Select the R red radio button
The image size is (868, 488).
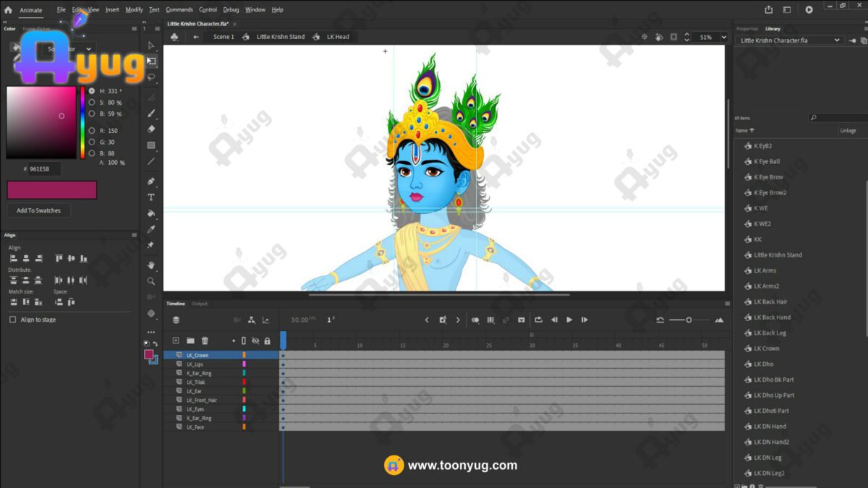[x=92, y=131]
